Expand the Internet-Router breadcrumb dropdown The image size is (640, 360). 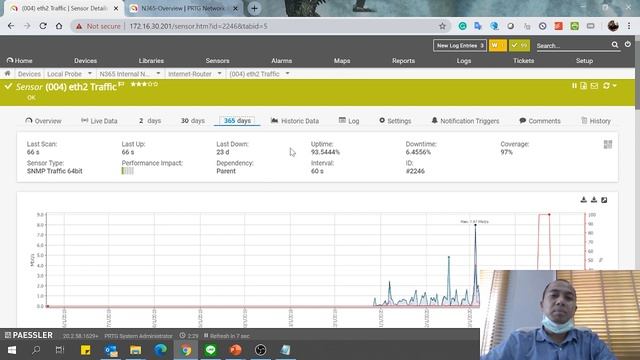click(x=220, y=73)
